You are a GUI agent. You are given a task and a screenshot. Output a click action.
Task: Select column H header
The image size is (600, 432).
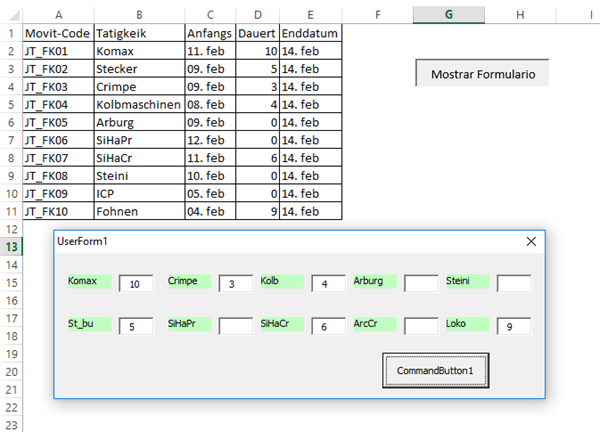pos(520,15)
